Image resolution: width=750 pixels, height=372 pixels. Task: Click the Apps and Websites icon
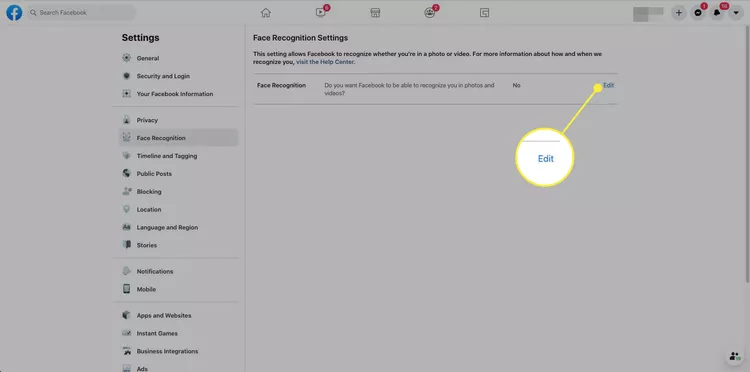126,316
